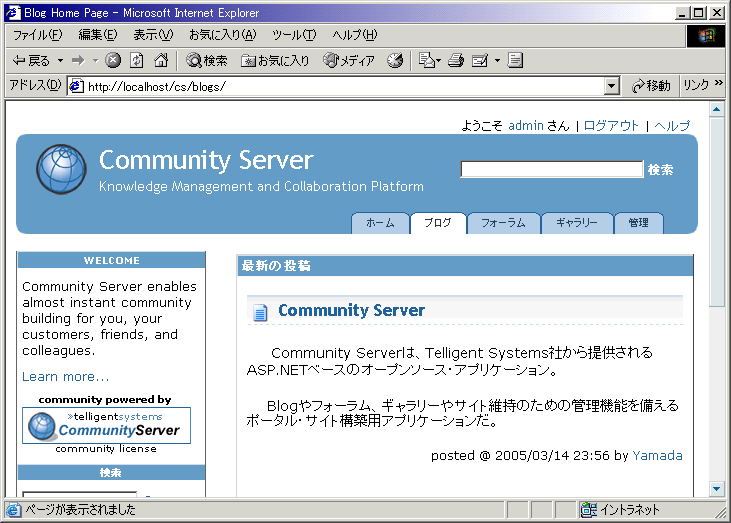The width and height of the screenshot is (731, 523).
Task: Click the admin user link
Action: tap(525, 125)
